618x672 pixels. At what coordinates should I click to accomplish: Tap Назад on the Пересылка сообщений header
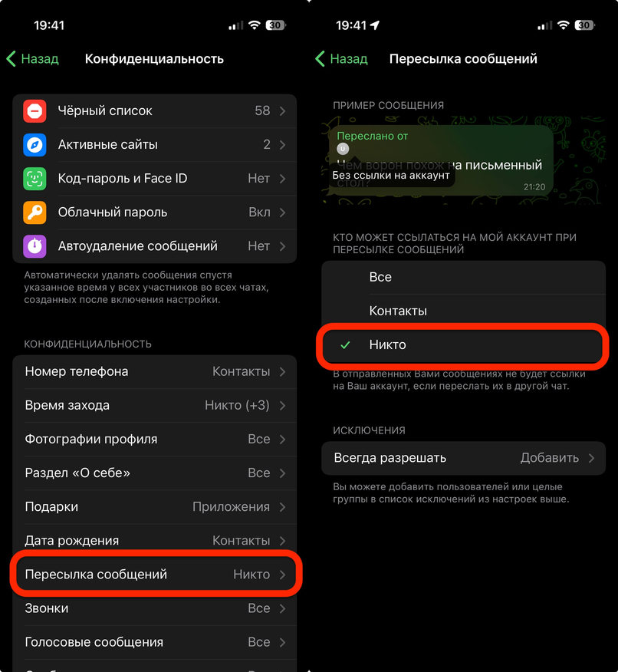point(349,59)
